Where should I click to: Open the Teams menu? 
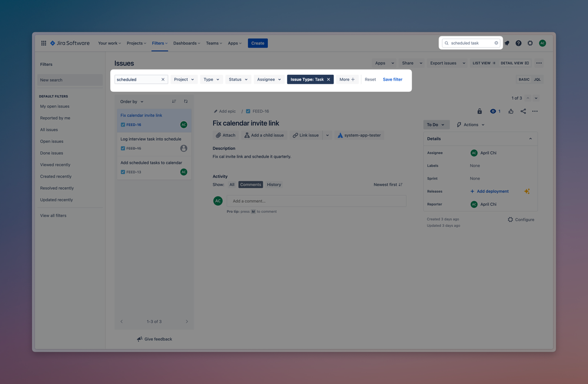click(x=214, y=43)
